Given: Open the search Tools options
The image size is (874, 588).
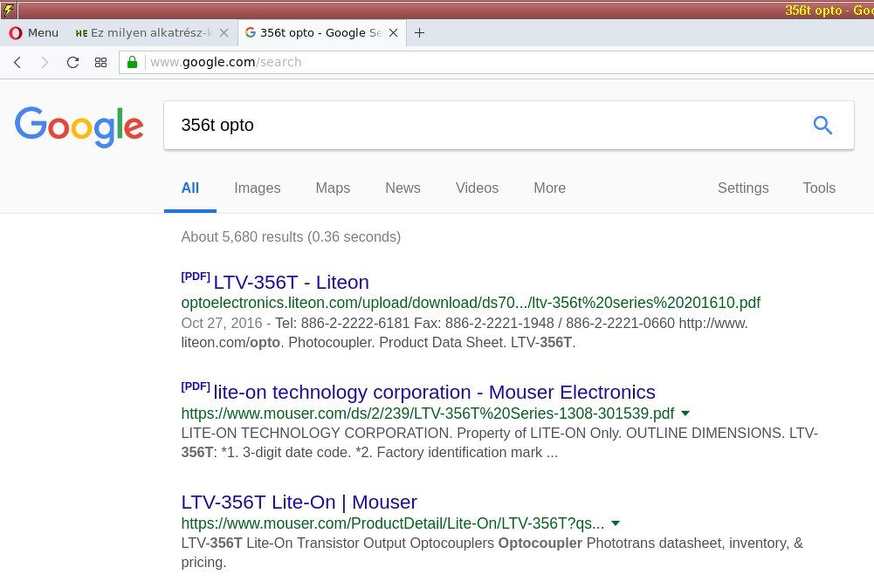Looking at the screenshot, I should [x=819, y=188].
